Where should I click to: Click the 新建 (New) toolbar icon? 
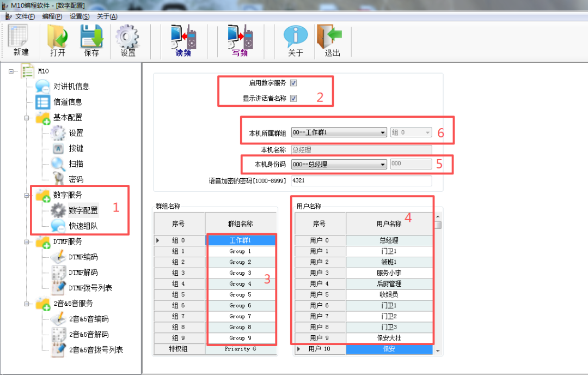18,37
